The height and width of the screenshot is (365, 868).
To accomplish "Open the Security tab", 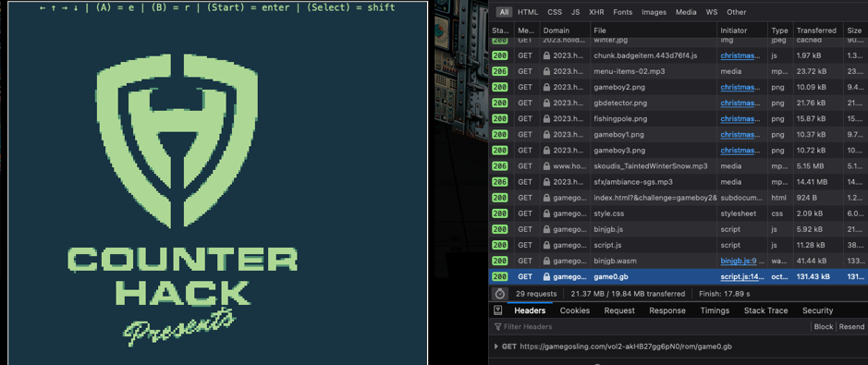I will coord(818,310).
